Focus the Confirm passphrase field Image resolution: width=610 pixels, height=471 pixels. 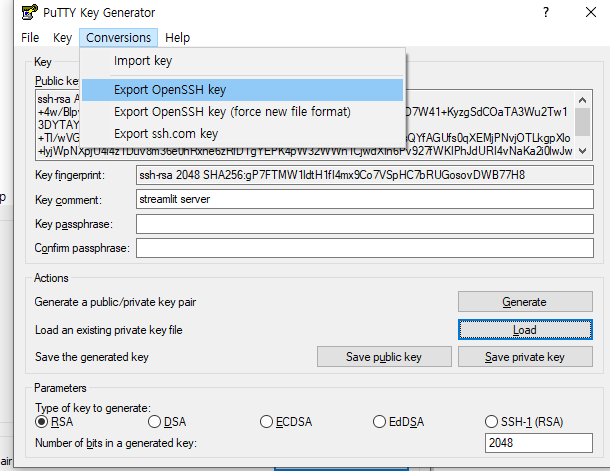point(365,248)
